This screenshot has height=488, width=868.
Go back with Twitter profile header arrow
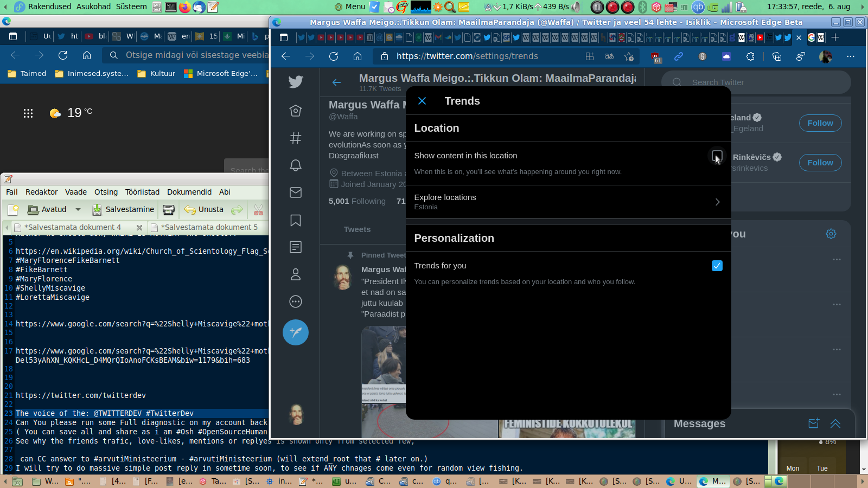336,82
